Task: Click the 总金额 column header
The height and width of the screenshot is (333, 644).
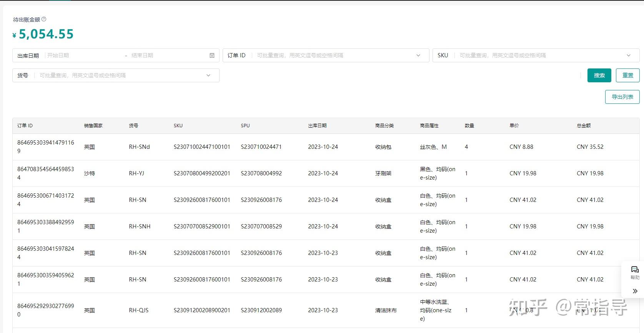Action: point(584,126)
